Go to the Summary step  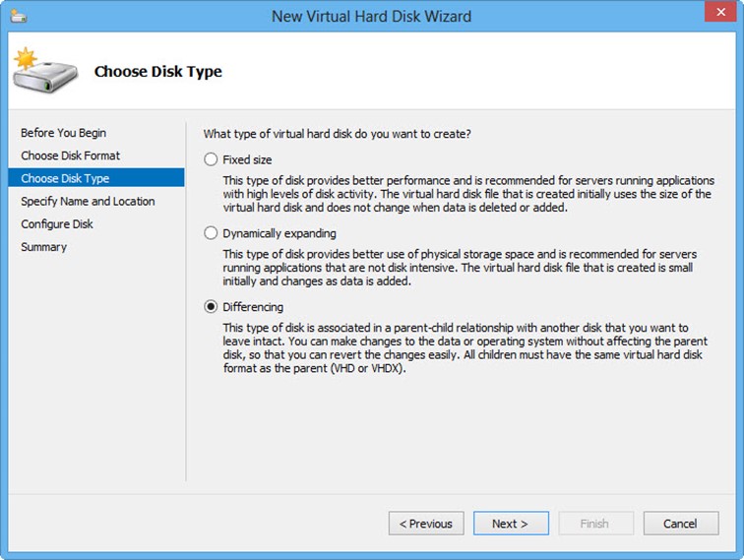[x=43, y=247]
